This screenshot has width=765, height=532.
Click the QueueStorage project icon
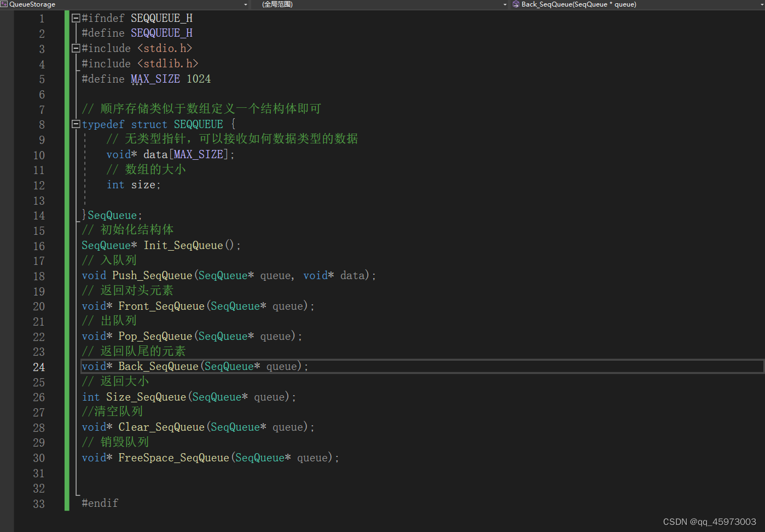click(4, 4)
